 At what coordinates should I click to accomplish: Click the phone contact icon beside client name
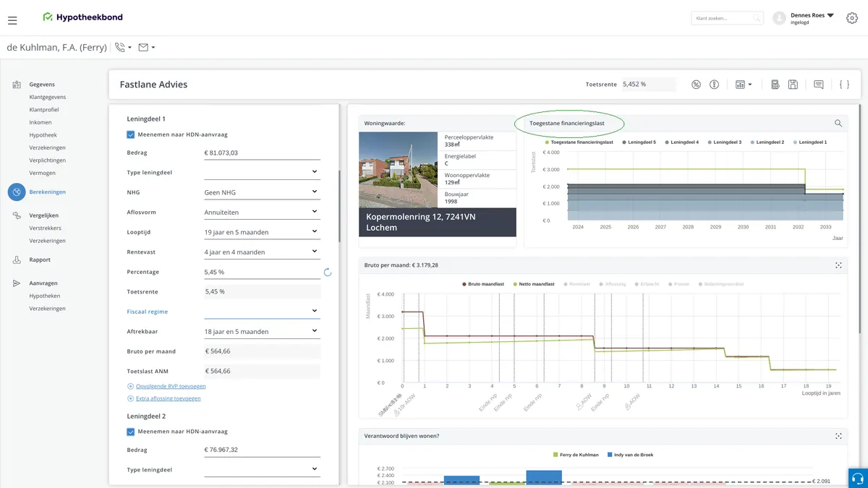click(120, 47)
